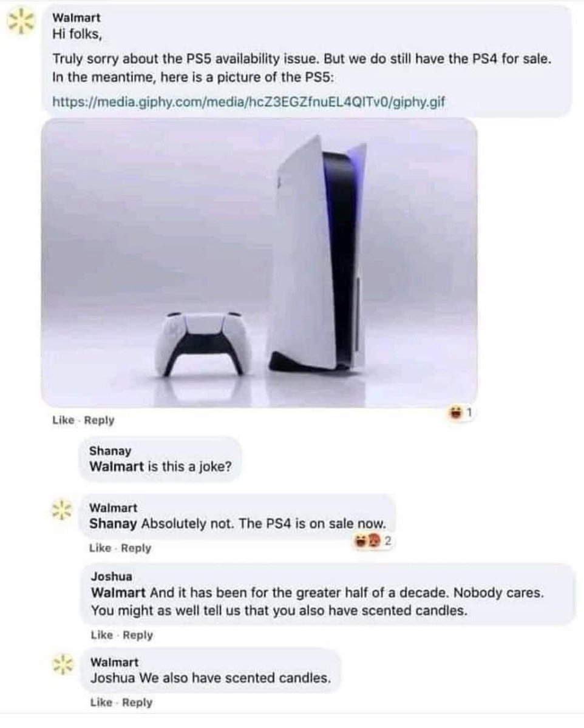This screenshot has height=728, width=584.
Task: Like Joshua's scented candles comment
Action: pyautogui.click(x=101, y=635)
